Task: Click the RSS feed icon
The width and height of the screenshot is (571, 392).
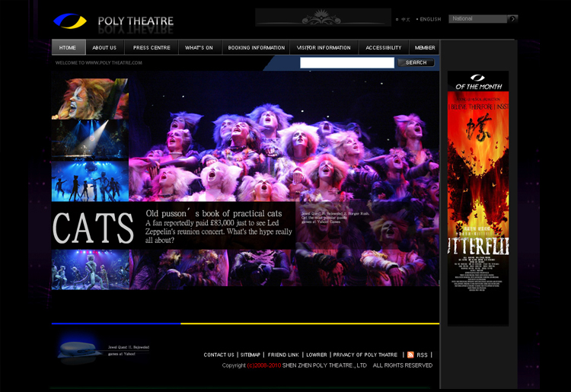Action: tap(410, 355)
